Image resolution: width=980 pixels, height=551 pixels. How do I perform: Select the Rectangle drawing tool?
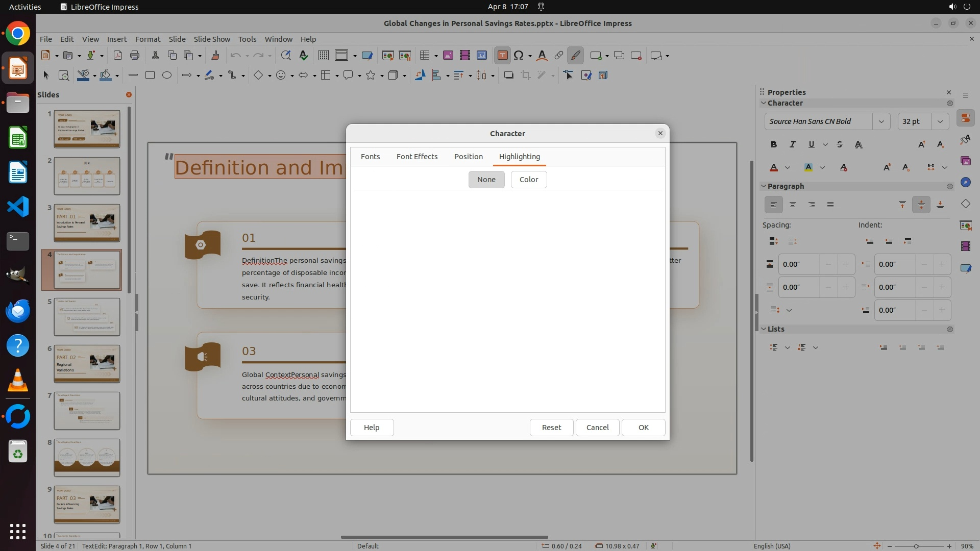150,76
